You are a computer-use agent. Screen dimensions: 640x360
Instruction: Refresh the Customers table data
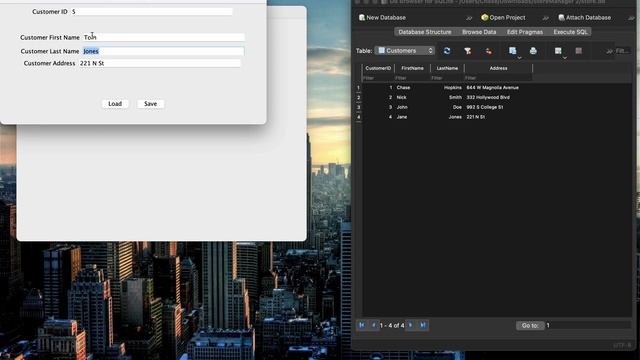point(447,51)
